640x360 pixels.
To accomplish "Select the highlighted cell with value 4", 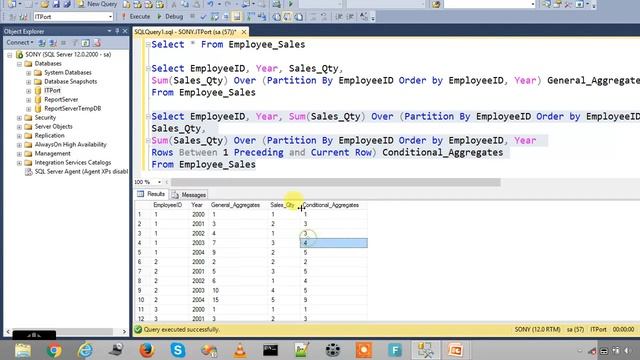I will point(333,243).
